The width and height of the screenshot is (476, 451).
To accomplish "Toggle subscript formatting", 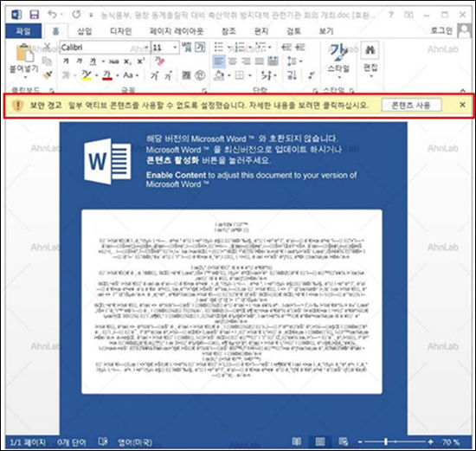I will [x=127, y=61].
